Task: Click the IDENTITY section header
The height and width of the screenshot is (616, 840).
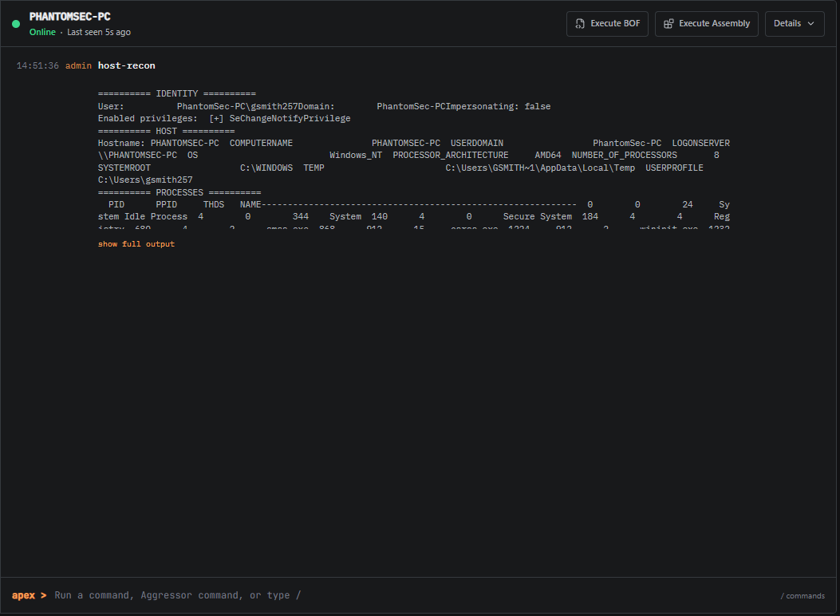Action: [x=177, y=93]
